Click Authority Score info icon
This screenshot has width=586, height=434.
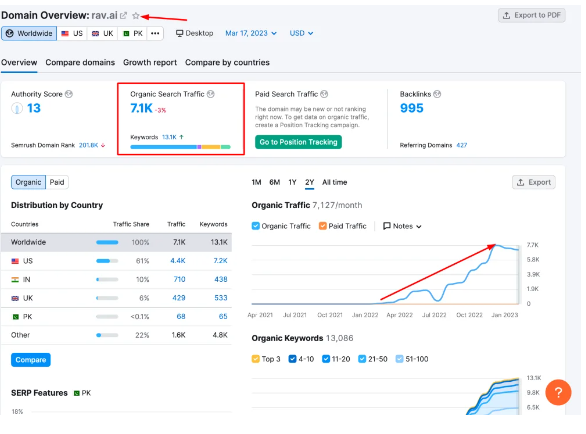pyautogui.click(x=69, y=94)
